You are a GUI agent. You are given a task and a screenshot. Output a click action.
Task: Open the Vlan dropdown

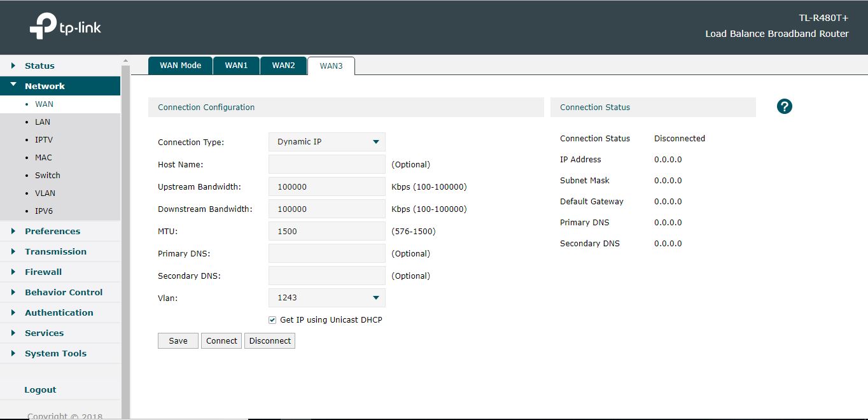point(326,297)
